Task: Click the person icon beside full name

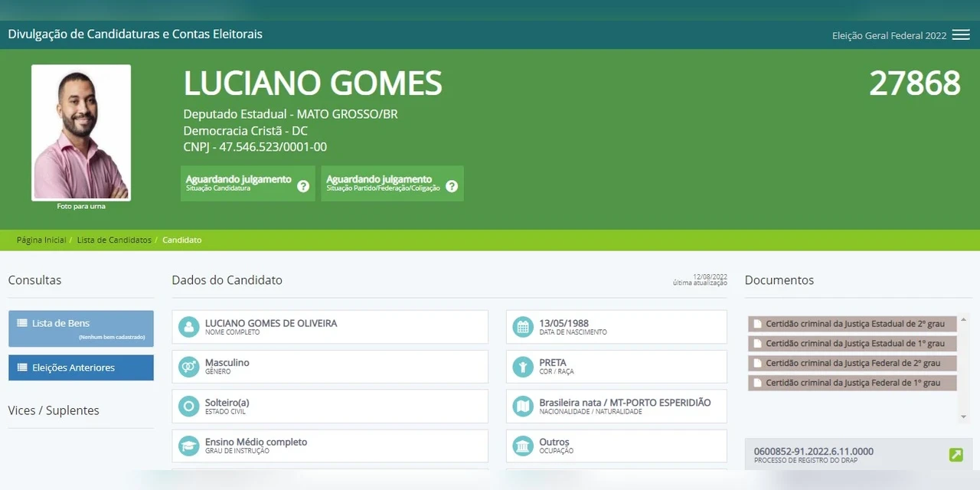Action: click(188, 327)
